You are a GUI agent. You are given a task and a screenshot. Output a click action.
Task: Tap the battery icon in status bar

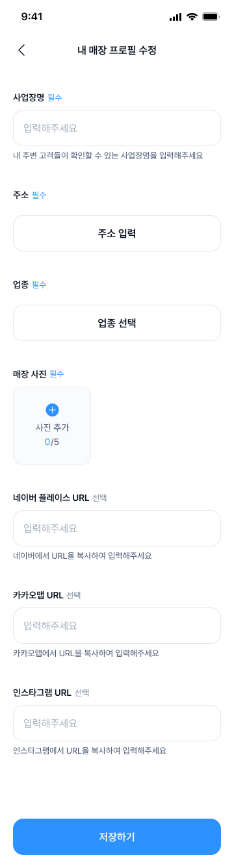click(x=211, y=17)
